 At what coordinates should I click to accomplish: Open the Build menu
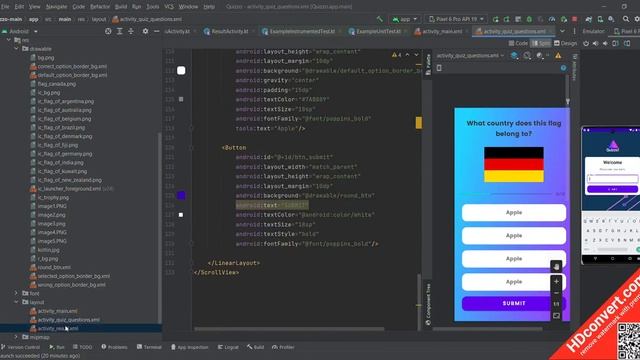click(121, 7)
